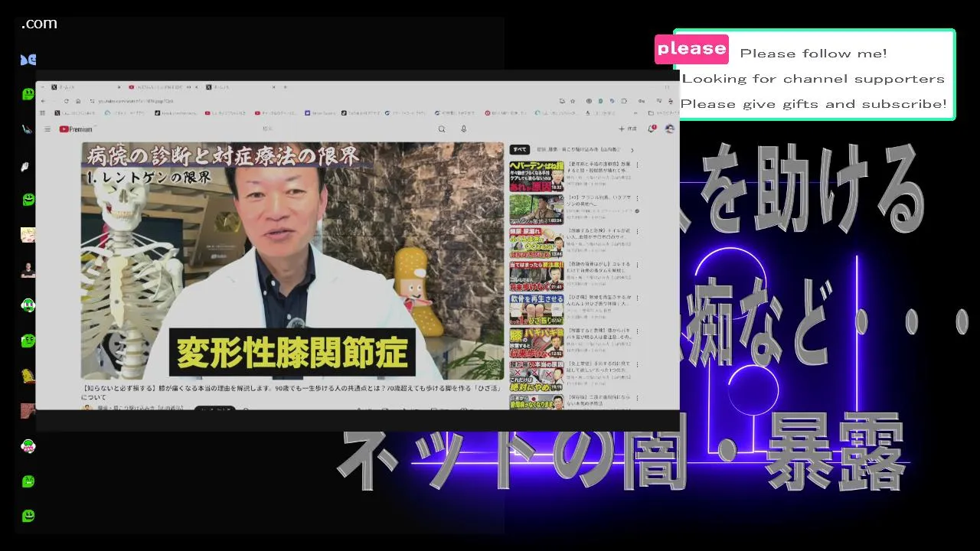Select the すべて filter chip
The image size is (980, 551).
pyautogui.click(x=520, y=150)
